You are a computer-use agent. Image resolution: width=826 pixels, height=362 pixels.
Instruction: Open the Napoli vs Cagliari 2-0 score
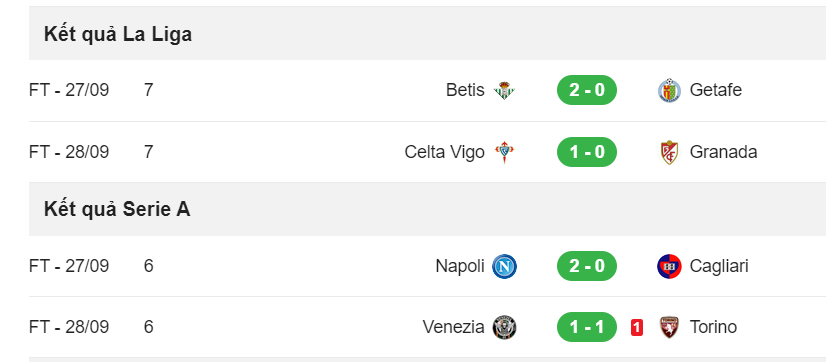click(x=587, y=266)
